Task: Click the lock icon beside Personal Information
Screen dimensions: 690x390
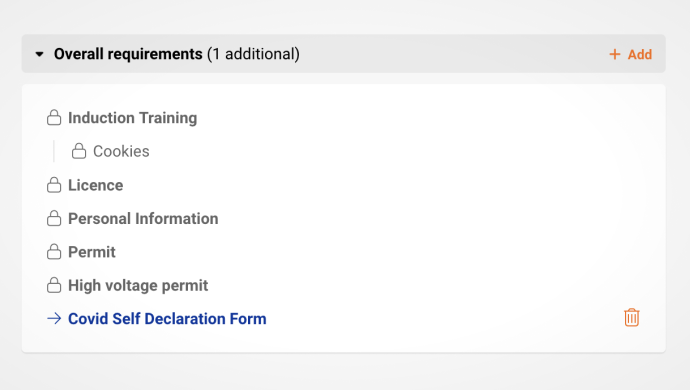Action: 54,218
